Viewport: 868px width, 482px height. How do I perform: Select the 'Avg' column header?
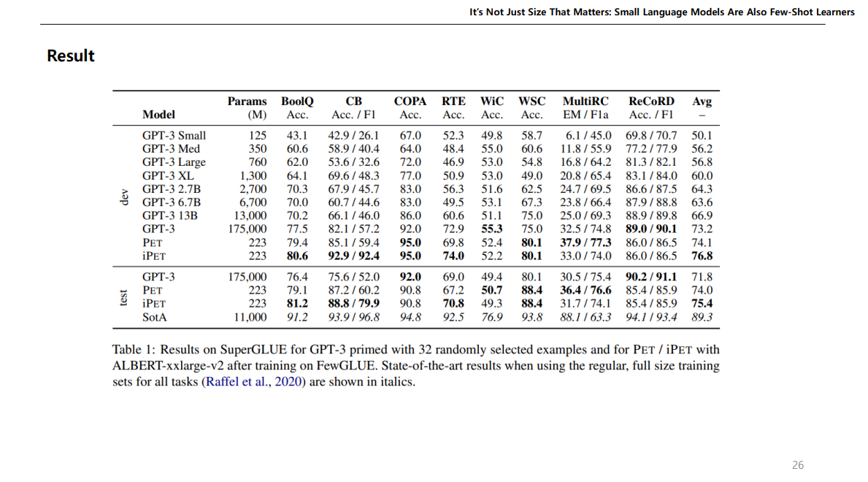tap(702, 102)
